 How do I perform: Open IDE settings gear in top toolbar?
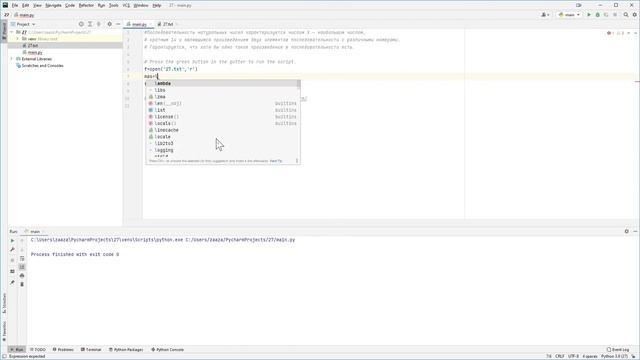coord(634,15)
